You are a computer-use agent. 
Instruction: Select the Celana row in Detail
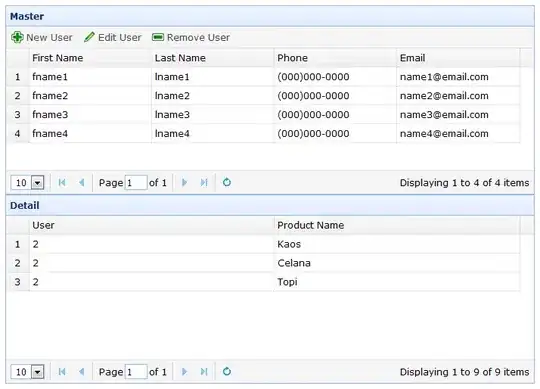coord(263,263)
